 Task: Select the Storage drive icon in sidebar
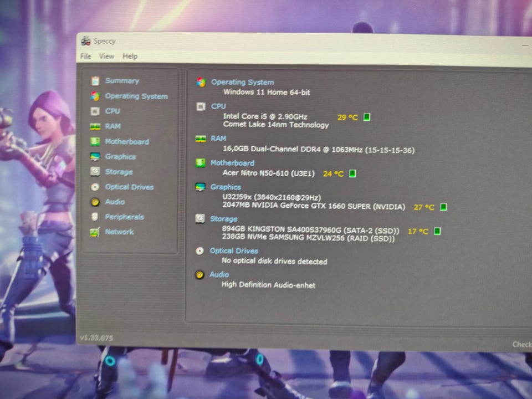[95, 171]
